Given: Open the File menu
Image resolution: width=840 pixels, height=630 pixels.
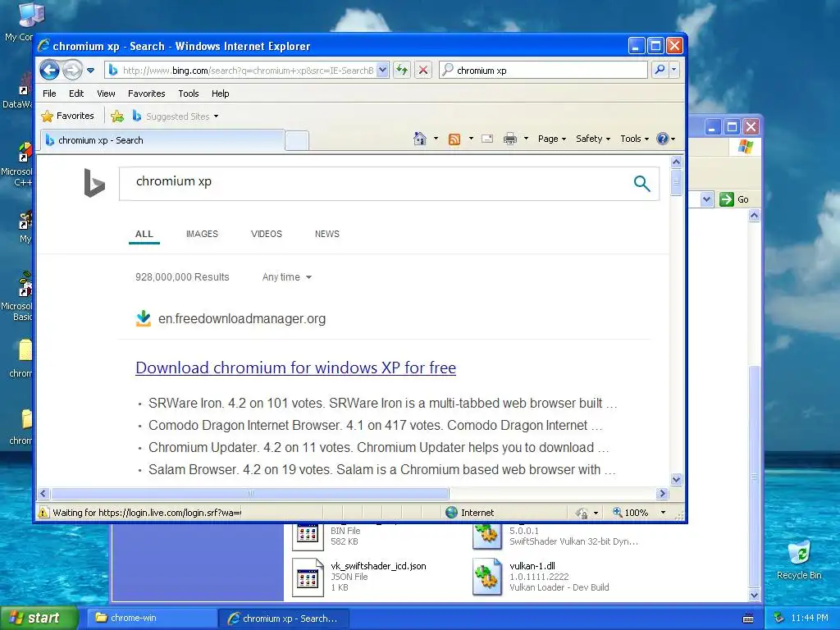Looking at the screenshot, I should pos(49,94).
